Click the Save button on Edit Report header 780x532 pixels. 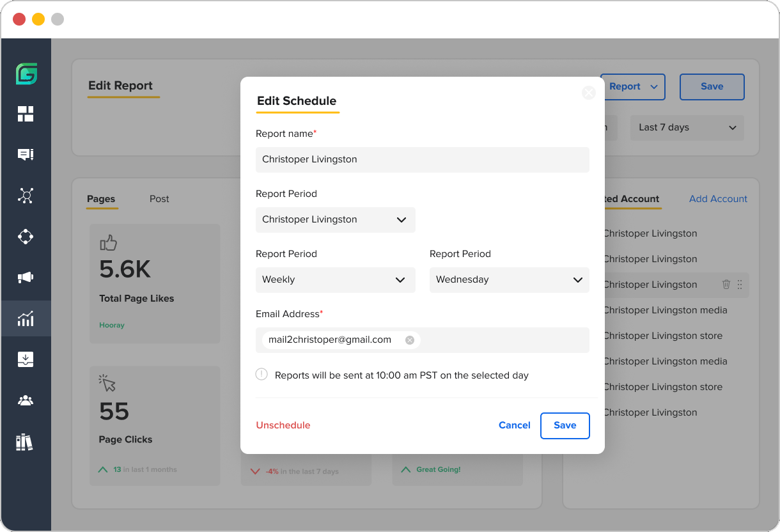(712, 86)
